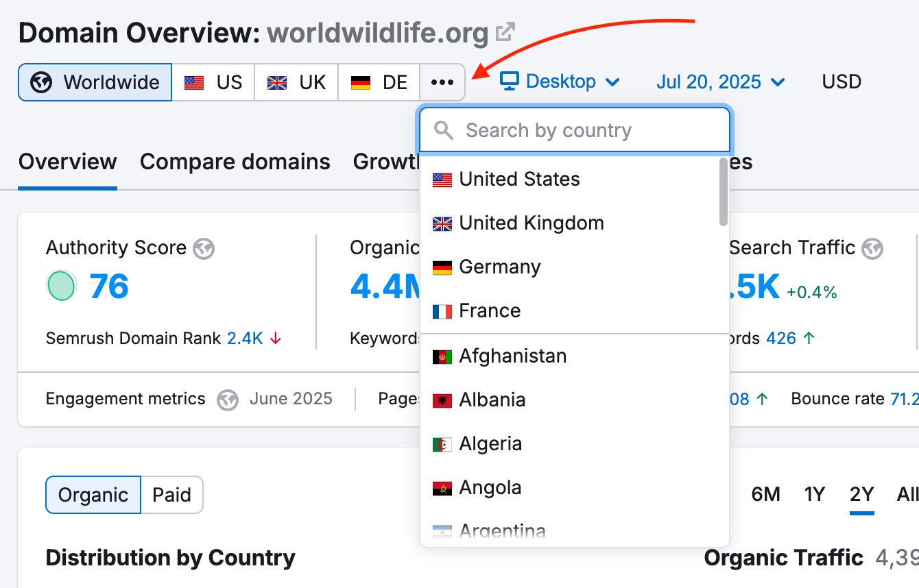The height and width of the screenshot is (588, 919).
Task: Click the Afghanistan flag in list
Action: click(442, 357)
